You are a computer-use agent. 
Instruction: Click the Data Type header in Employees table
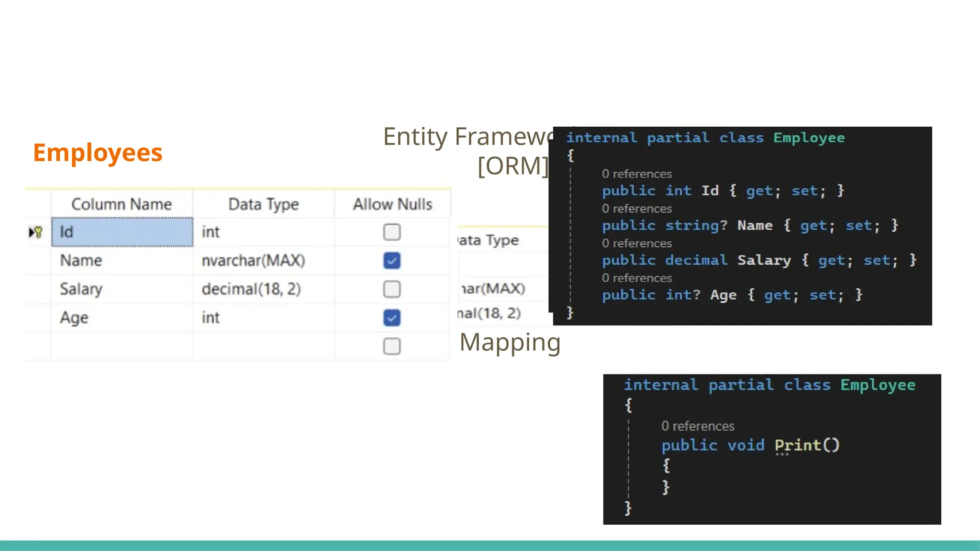(264, 204)
